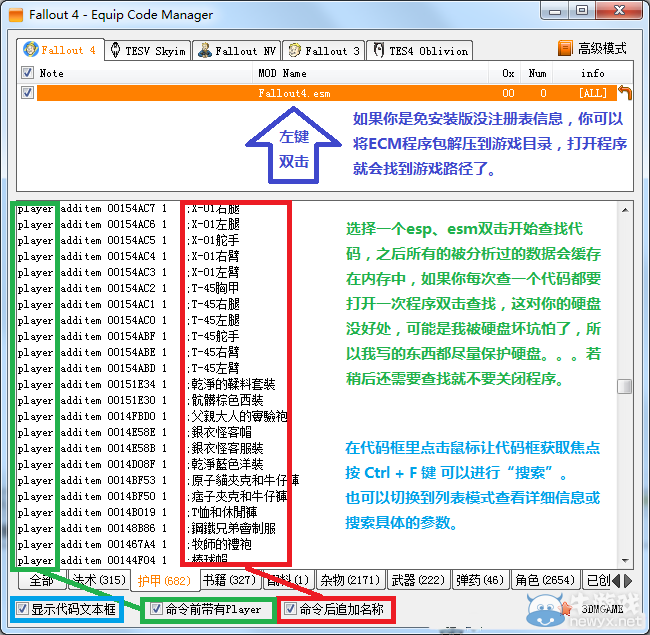Click the code list scrollbar down arrow

(x=625, y=560)
